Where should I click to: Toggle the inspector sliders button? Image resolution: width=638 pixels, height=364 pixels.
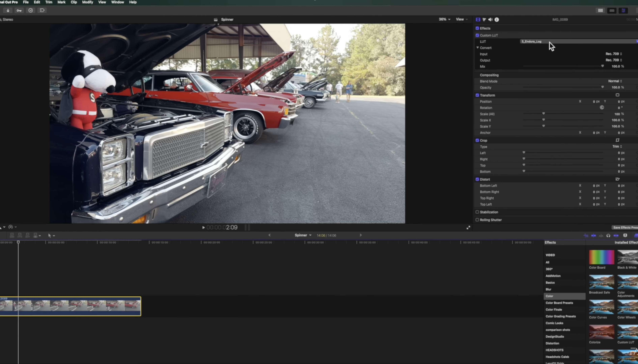[623, 10]
